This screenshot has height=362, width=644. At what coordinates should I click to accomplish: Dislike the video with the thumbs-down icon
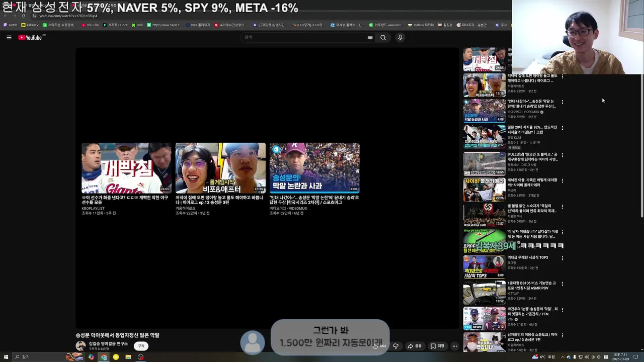tap(395, 346)
